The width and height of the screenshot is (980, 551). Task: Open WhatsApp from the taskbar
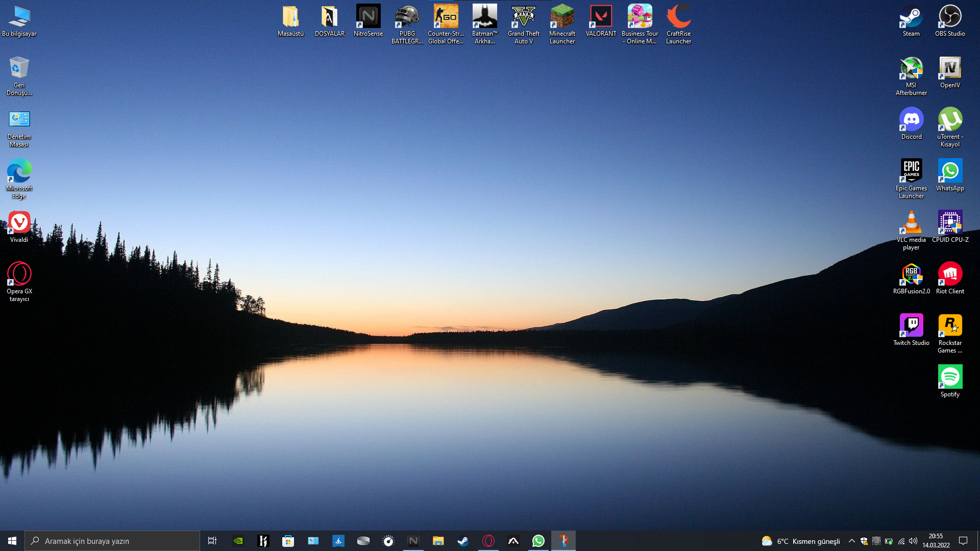coord(538,541)
